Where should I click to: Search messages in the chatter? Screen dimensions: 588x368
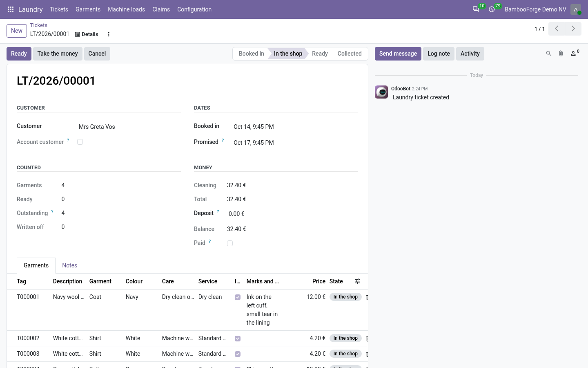pyautogui.click(x=549, y=54)
